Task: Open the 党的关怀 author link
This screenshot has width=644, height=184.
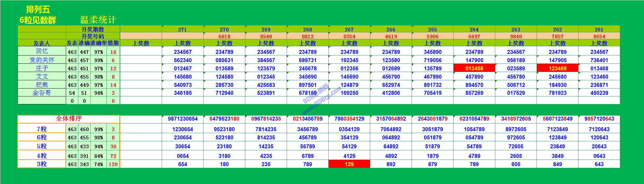Action: tap(42, 60)
